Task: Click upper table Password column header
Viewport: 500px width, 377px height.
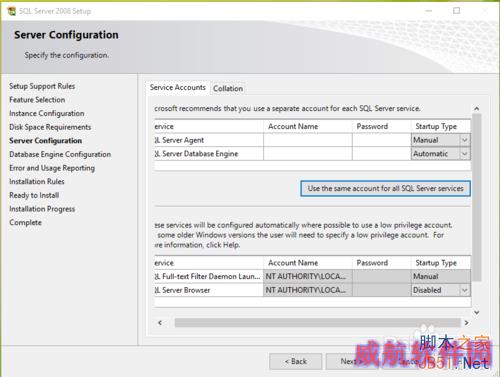Action: pyautogui.click(x=382, y=126)
